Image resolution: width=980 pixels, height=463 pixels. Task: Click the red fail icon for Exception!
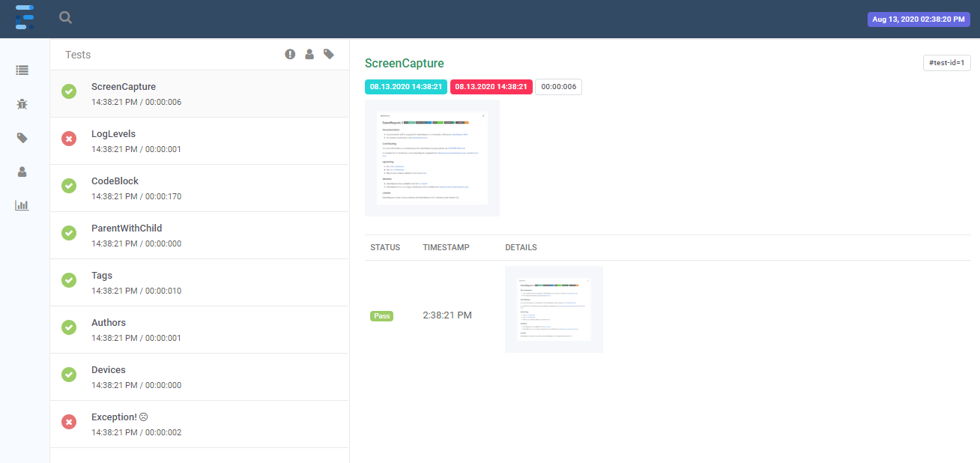[x=69, y=422]
